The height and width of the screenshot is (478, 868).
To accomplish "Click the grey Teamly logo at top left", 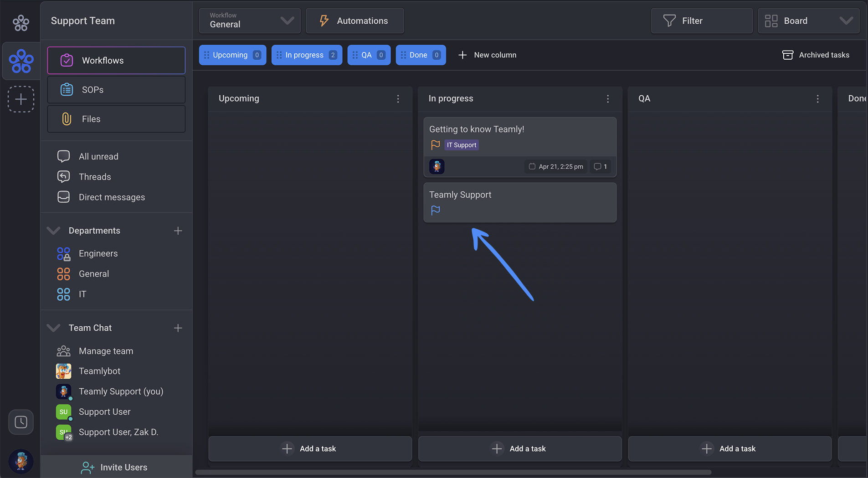I will coord(21,22).
